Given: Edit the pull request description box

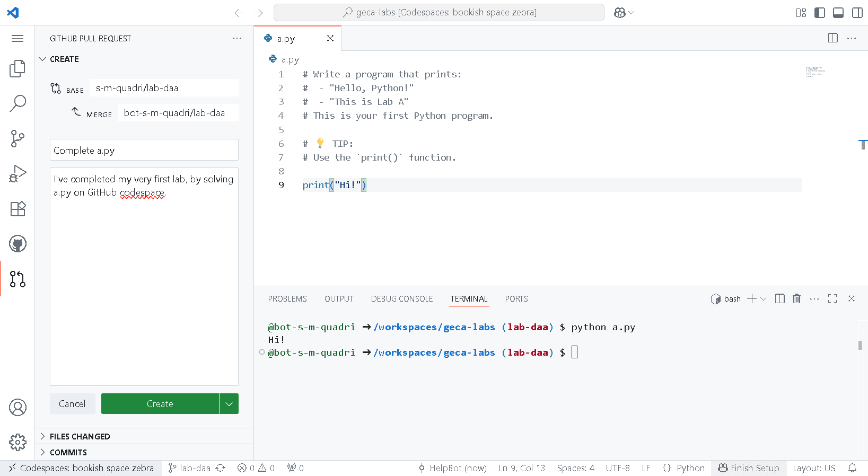Looking at the screenshot, I should click(144, 277).
